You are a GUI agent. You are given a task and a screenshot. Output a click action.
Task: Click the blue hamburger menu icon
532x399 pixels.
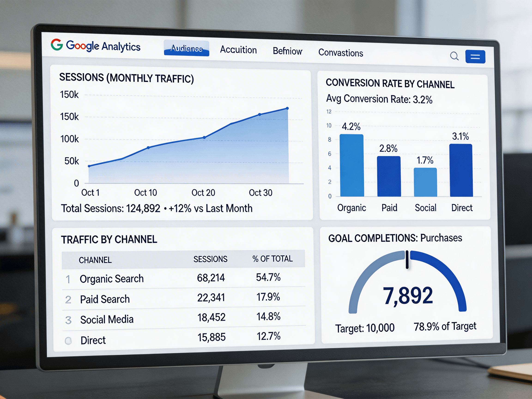[x=475, y=57]
